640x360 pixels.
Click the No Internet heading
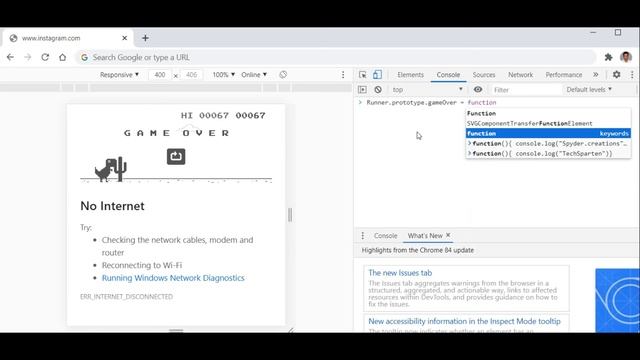click(x=112, y=206)
